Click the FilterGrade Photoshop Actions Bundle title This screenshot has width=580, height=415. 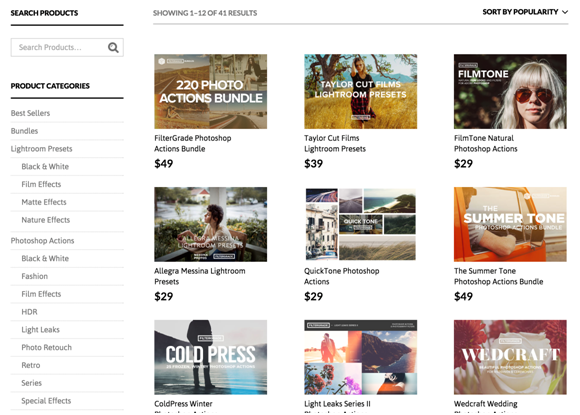[193, 144]
